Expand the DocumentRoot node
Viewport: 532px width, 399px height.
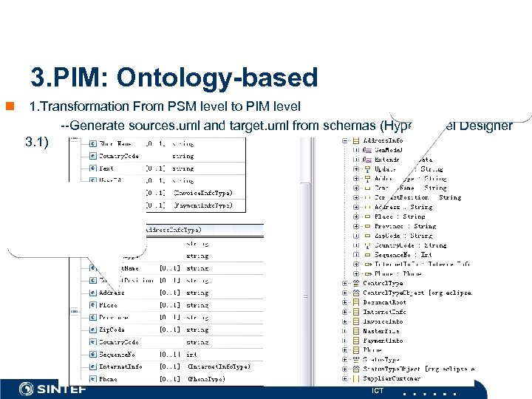pyautogui.click(x=345, y=302)
